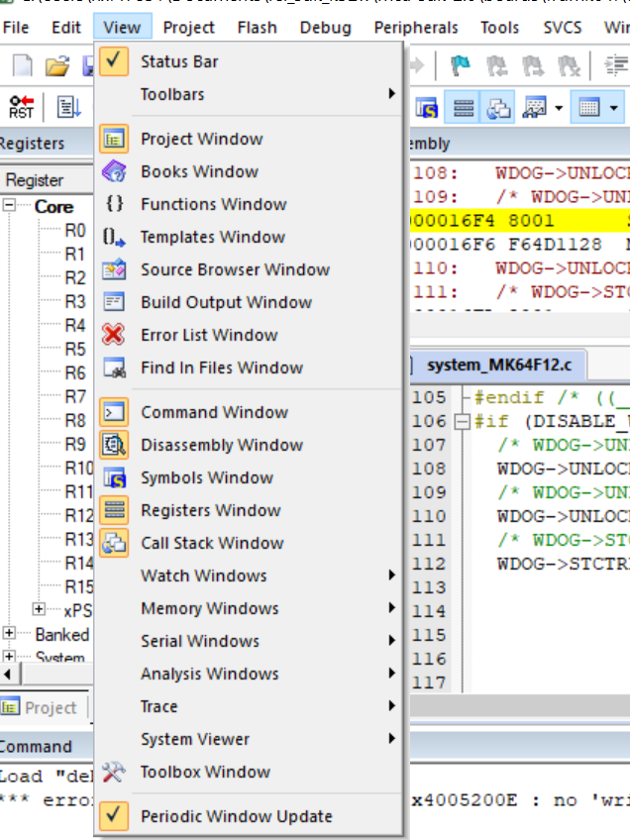Image resolution: width=630 pixels, height=840 pixels.
Task: Select the Project tab at bottom
Action: (40, 707)
